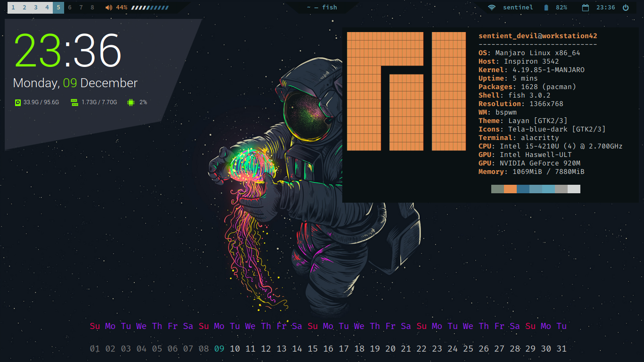The width and height of the screenshot is (644, 362).
Task: Click date 10 in the calendar strip
Action: point(235,349)
